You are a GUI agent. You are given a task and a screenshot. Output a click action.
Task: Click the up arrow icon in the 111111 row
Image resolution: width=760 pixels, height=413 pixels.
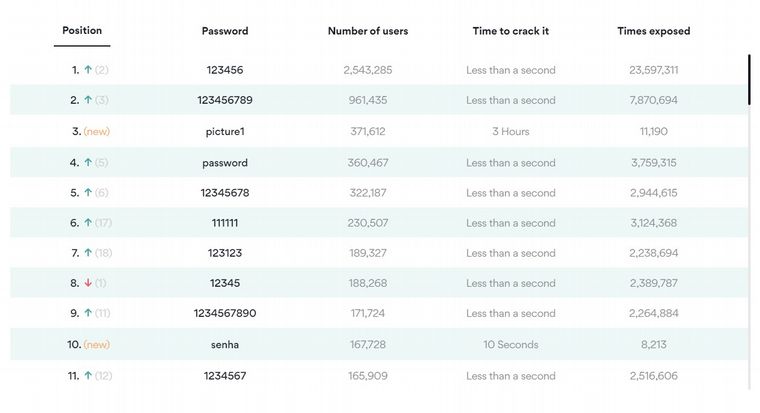tap(88, 223)
